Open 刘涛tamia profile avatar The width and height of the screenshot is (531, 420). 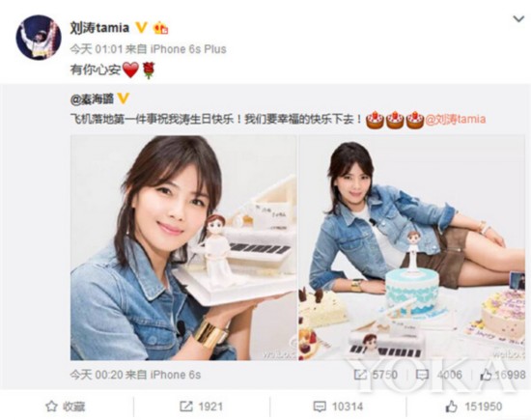(x=39, y=38)
